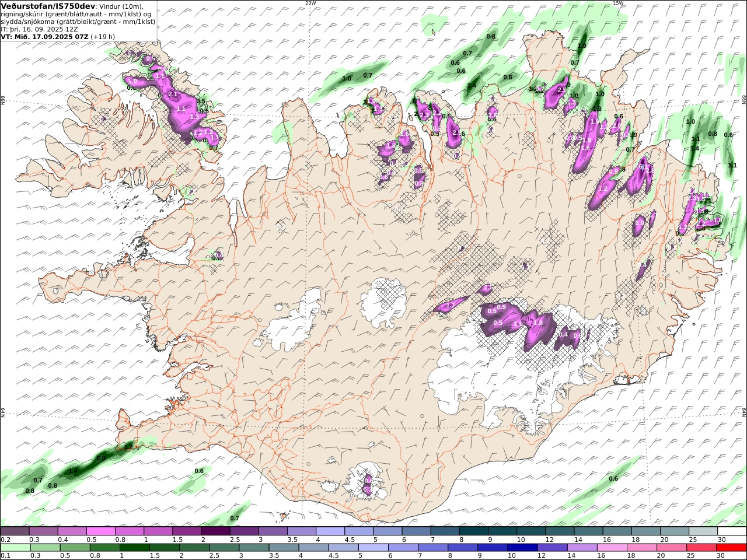747x560 pixels.
Task: Click the top-row swatch labeled 1.5
Action: (x=186, y=531)
